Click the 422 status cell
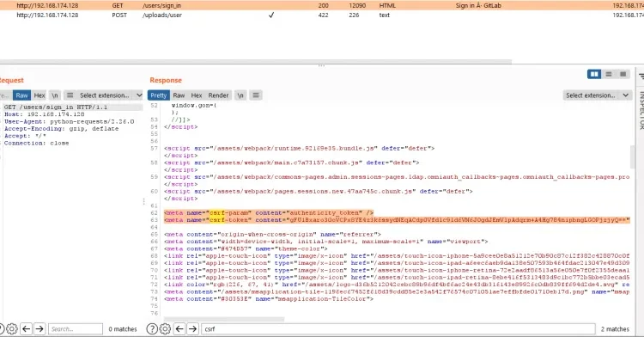 [323, 15]
